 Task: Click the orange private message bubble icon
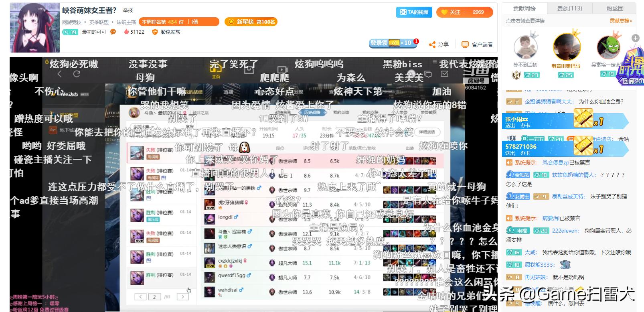[x=113, y=32]
